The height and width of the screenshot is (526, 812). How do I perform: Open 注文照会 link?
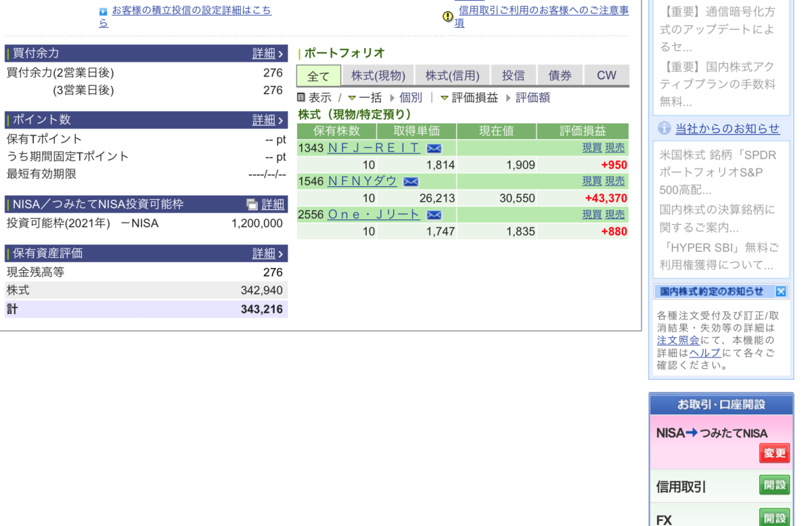coord(678,341)
